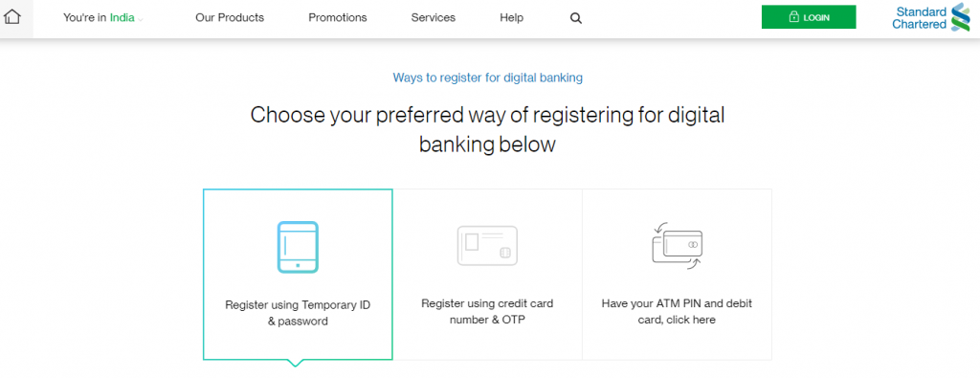Open the Promotions menu
This screenshot has width=980, height=378.
pyautogui.click(x=338, y=18)
